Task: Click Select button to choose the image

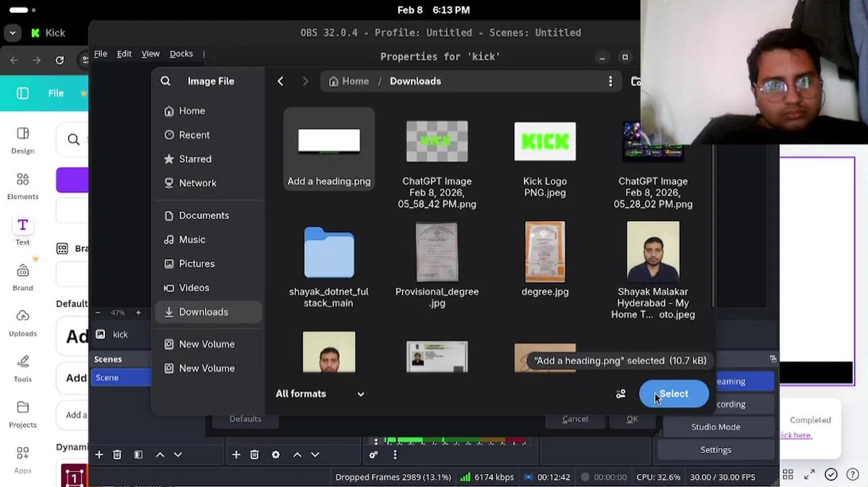Action: coord(674,394)
